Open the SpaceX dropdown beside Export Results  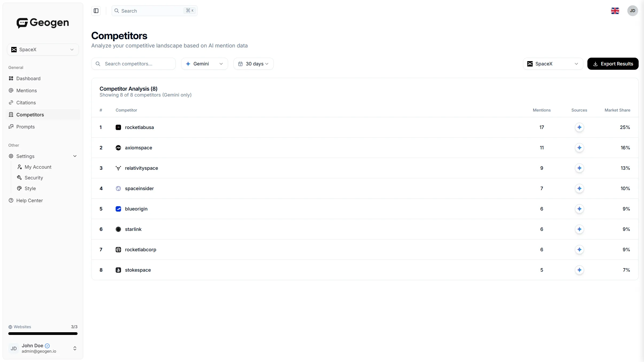[x=553, y=64]
